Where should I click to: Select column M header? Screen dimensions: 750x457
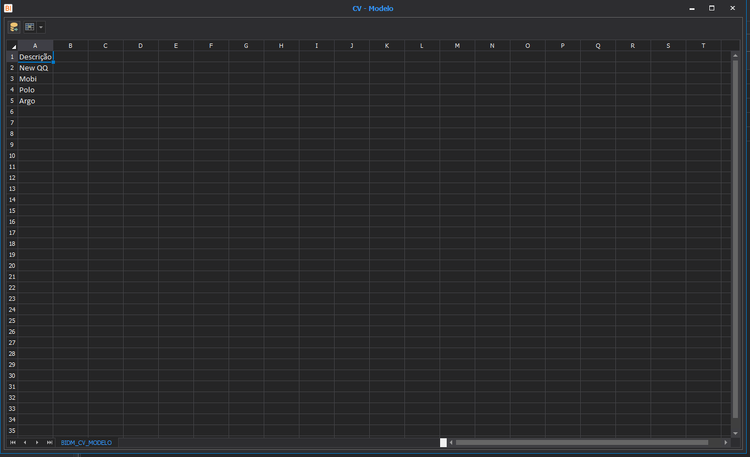coord(457,46)
